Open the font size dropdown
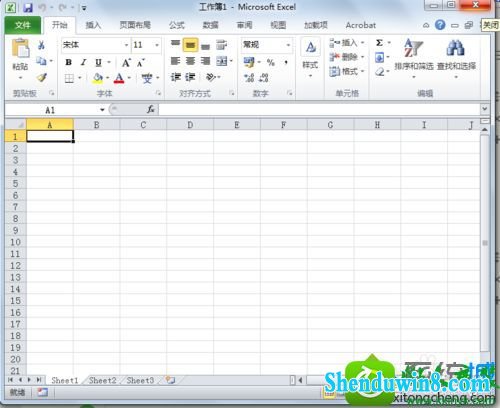This screenshot has height=408, width=500. pos(157,45)
